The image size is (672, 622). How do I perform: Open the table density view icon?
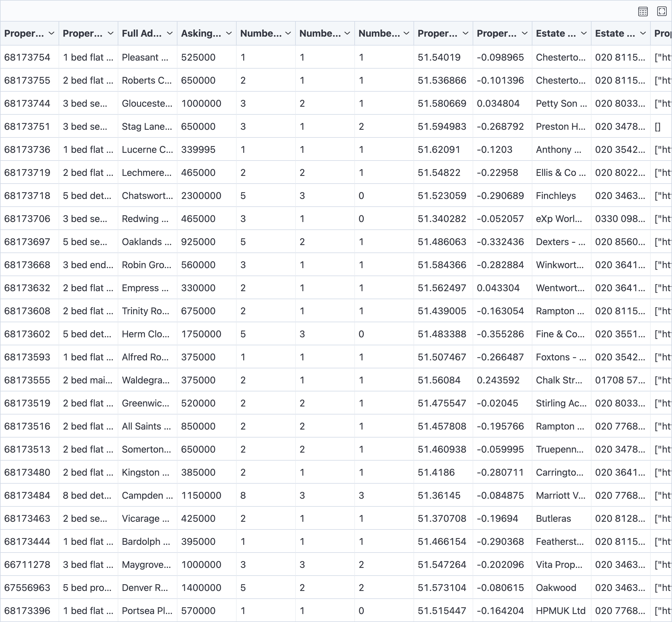[x=643, y=12]
